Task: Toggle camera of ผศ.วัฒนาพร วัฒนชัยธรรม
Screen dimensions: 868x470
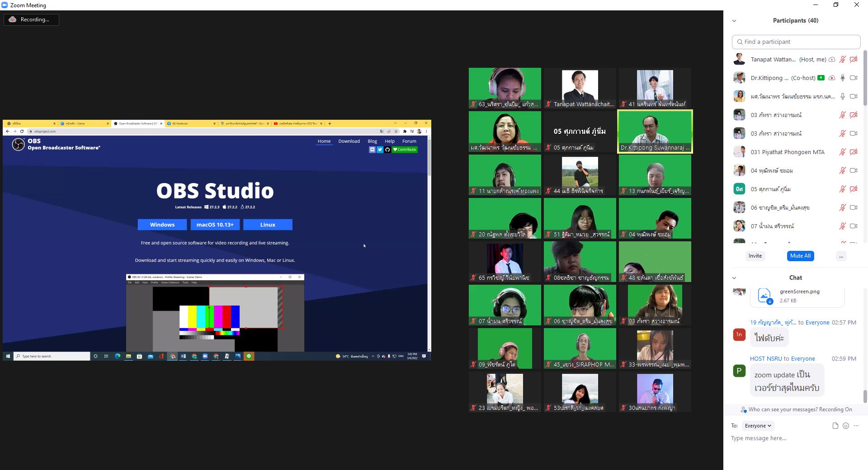Action: [854, 96]
